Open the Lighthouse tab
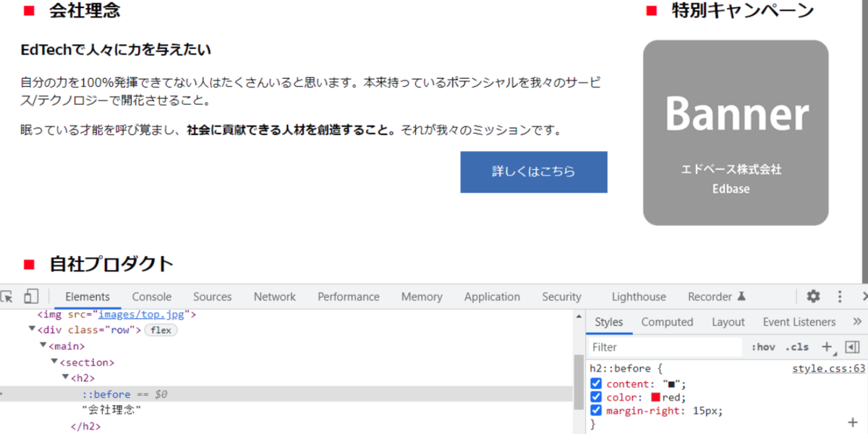 click(639, 297)
